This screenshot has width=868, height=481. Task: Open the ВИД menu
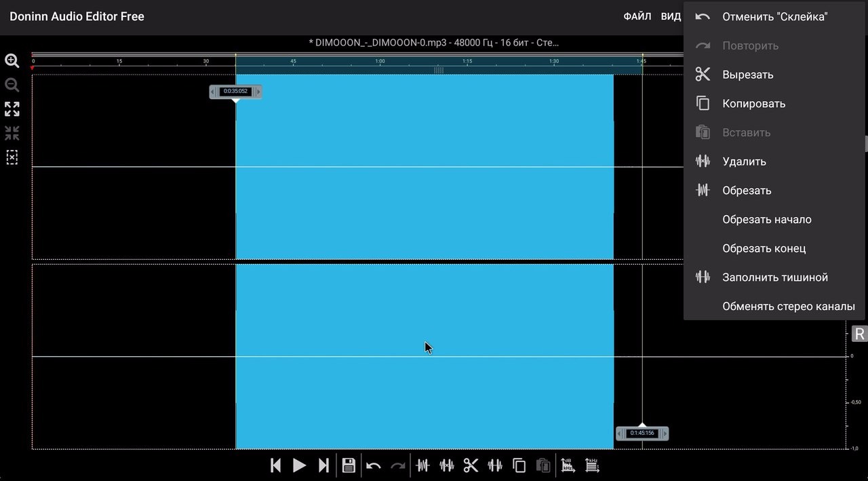click(671, 16)
